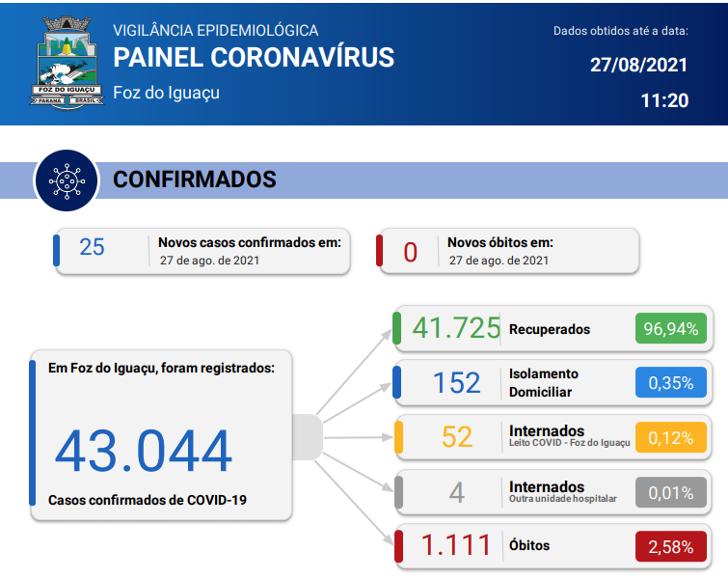Screen dimensions: 728x579
Task: Click the gray 0,01% badge
Action: [x=671, y=492]
